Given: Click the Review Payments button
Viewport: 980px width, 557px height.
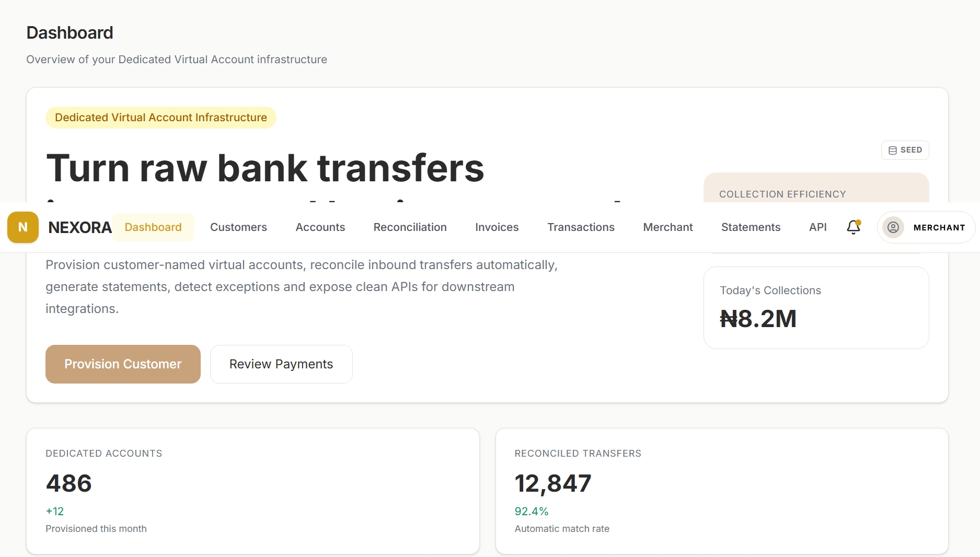Looking at the screenshot, I should (281, 364).
